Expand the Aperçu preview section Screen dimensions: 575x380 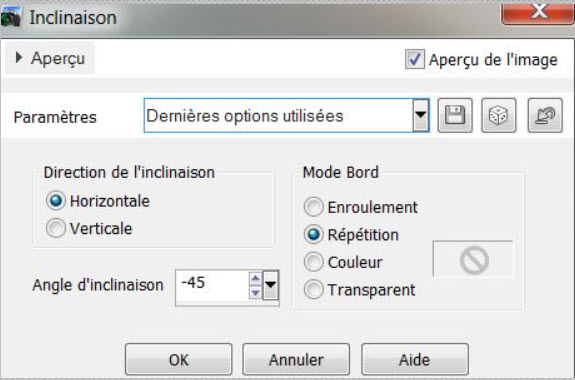pyautogui.click(x=50, y=58)
